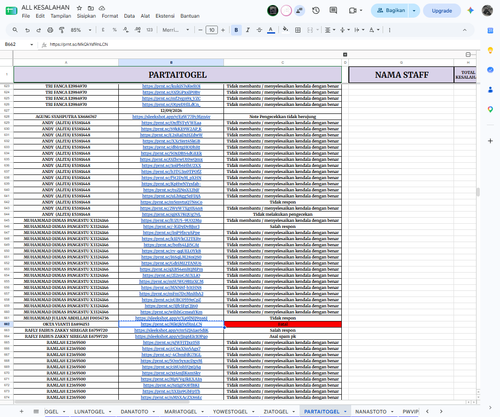
Task: Open the more toolbar options menu
Action: (389, 30)
